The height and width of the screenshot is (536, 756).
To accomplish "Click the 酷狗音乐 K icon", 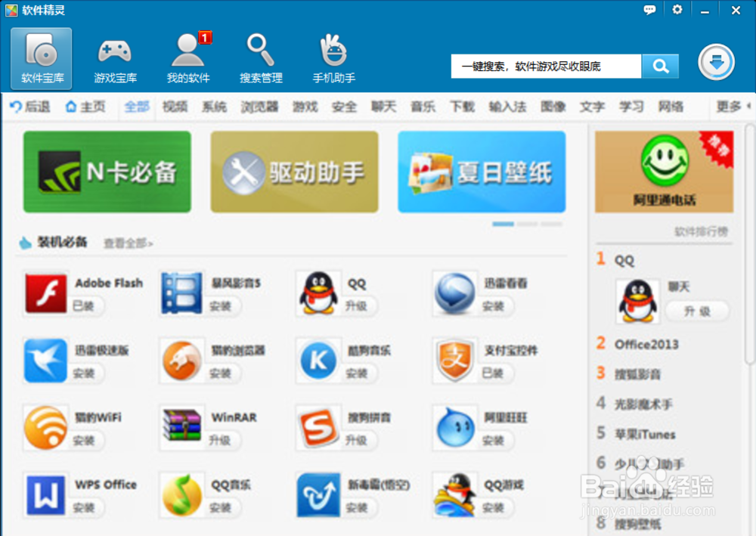I will pos(318,361).
